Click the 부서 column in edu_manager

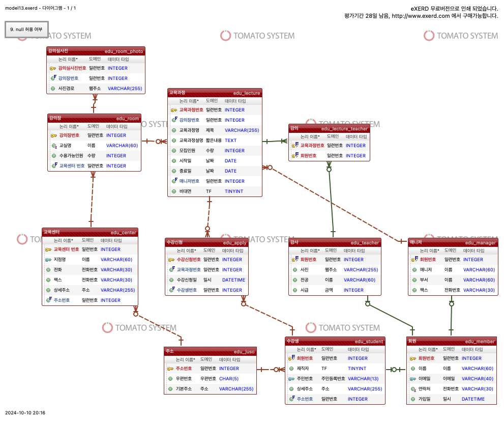(453, 280)
